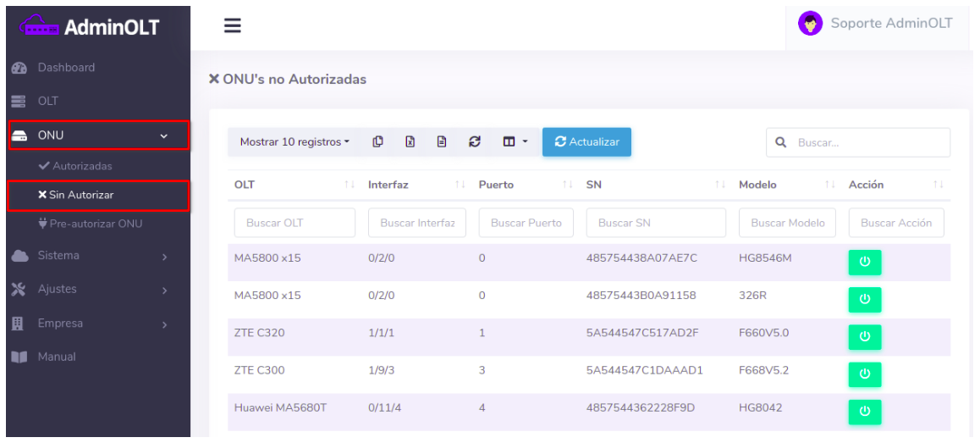Viewport: 980px width, 443px height.
Task: Click the Buscar OLT filter field
Action: pos(295,223)
